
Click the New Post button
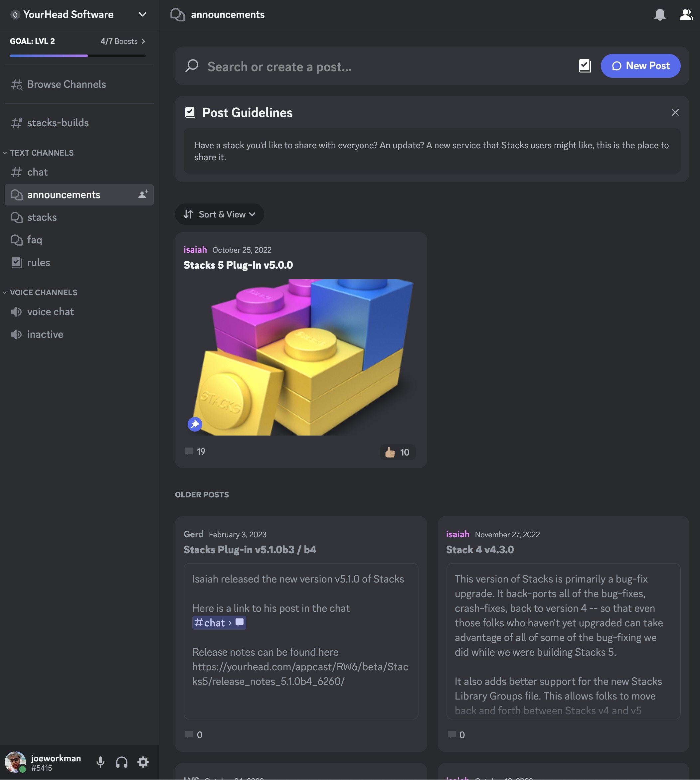[x=640, y=66]
